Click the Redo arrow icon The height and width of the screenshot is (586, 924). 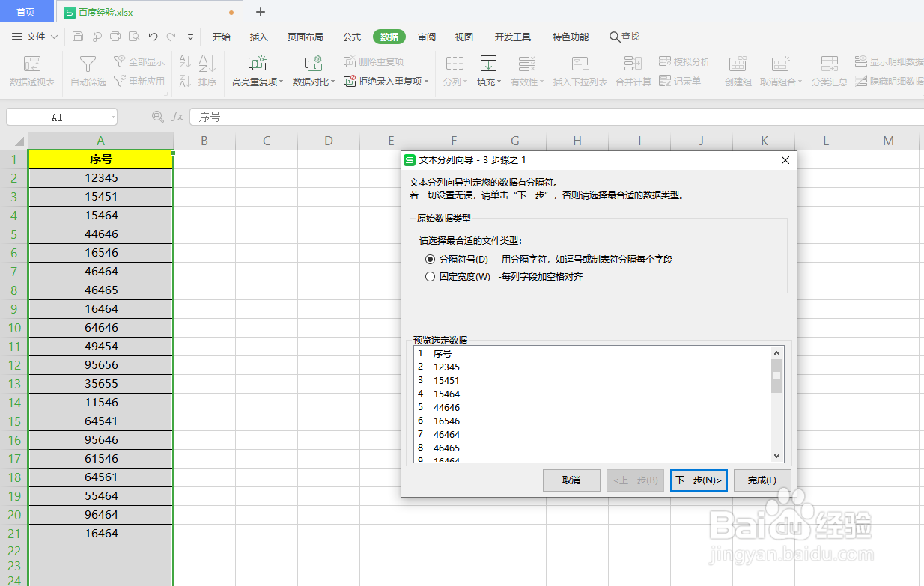pos(171,36)
